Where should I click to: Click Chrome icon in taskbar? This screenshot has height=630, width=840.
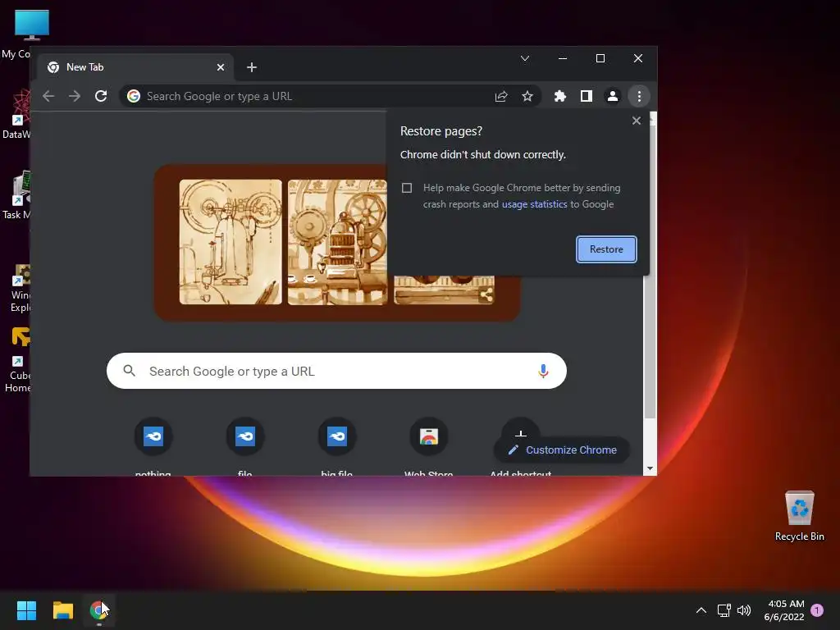coord(98,610)
